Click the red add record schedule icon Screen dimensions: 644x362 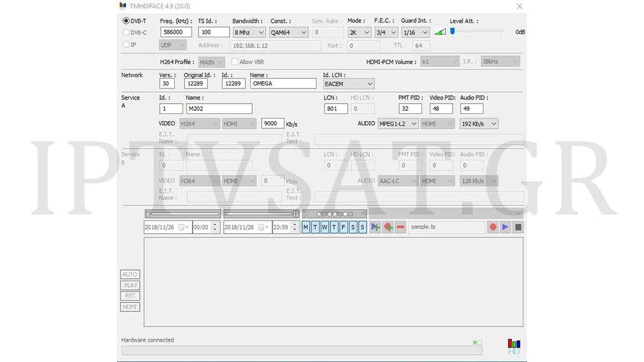click(x=388, y=227)
